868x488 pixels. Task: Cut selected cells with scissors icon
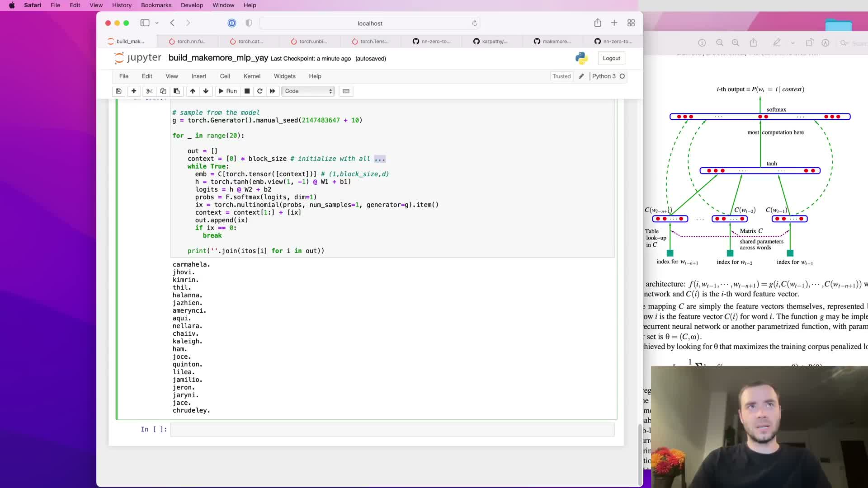(149, 91)
